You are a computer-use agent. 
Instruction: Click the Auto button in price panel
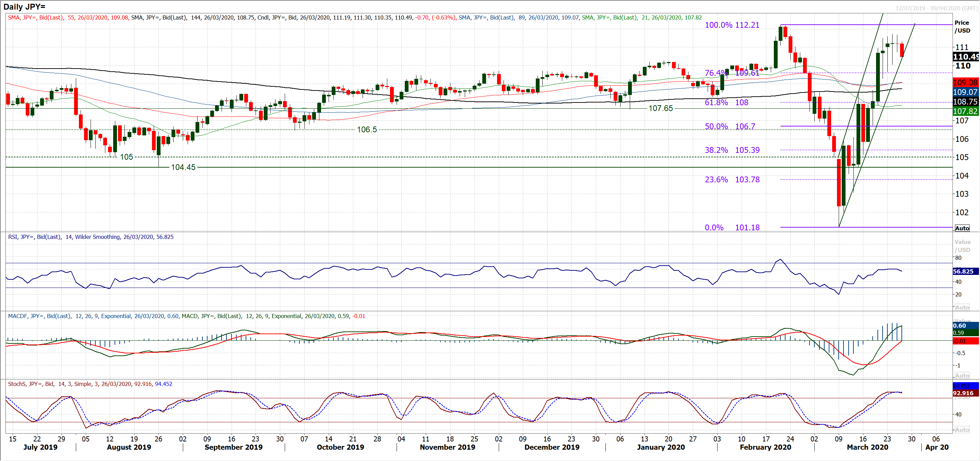962,228
